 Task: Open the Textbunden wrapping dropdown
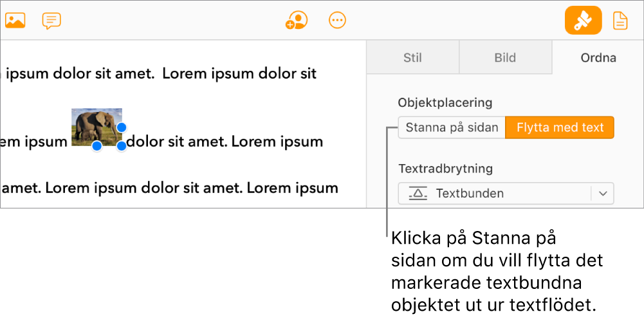pyautogui.click(x=506, y=193)
